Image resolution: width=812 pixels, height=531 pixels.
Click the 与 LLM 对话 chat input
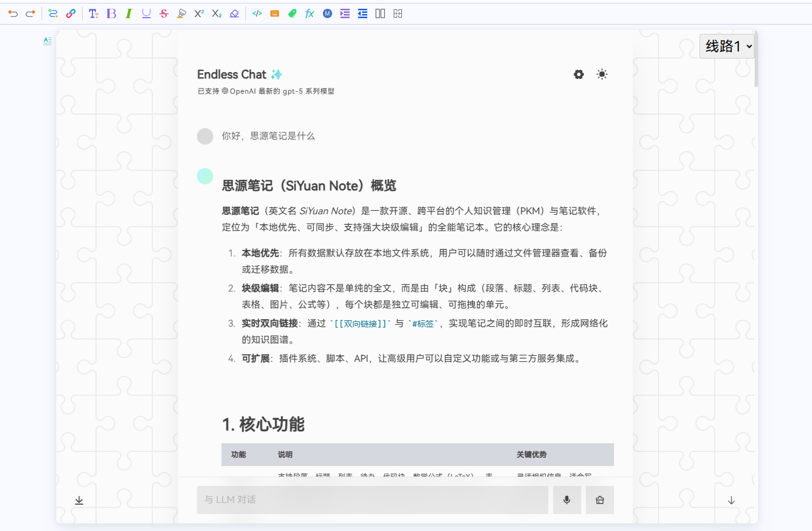[x=373, y=500]
